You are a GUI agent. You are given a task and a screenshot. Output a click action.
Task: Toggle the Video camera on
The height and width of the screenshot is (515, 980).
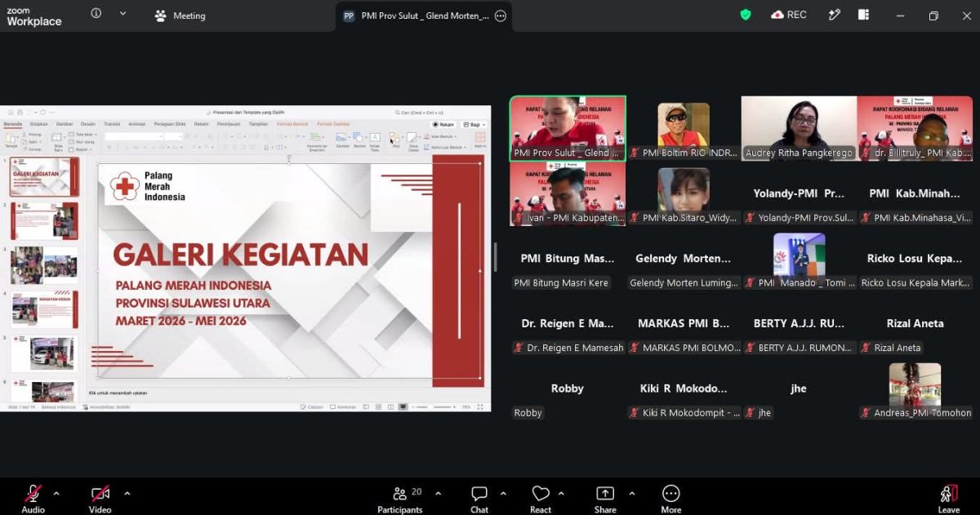tap(100, 497)
